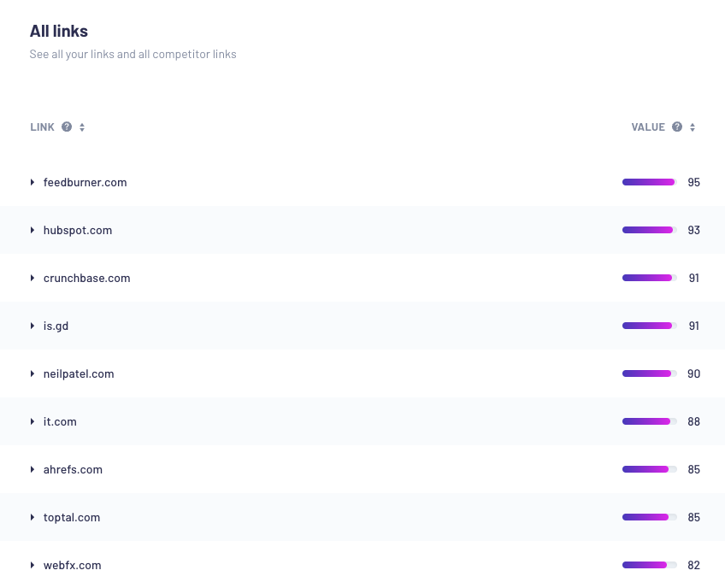The width and height of the screenshot is (725, 588).
Task: Click the value bar for neilpatel.com
Action: click(650, 373)
